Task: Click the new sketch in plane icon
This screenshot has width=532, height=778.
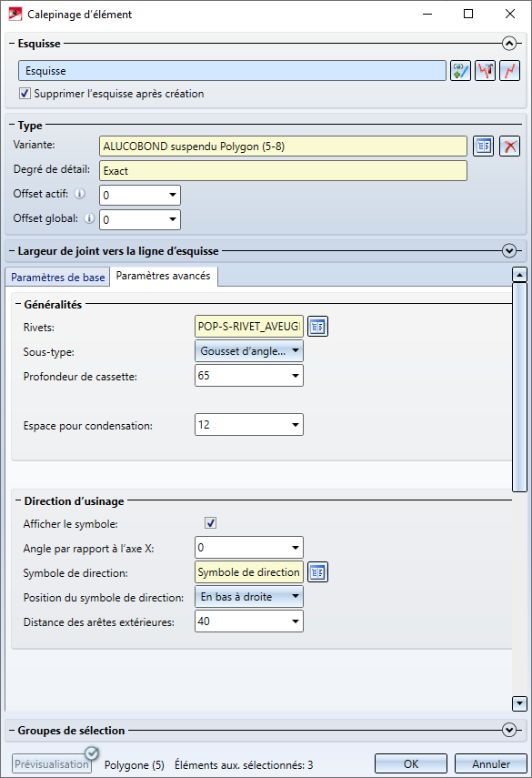Action: 460,71
